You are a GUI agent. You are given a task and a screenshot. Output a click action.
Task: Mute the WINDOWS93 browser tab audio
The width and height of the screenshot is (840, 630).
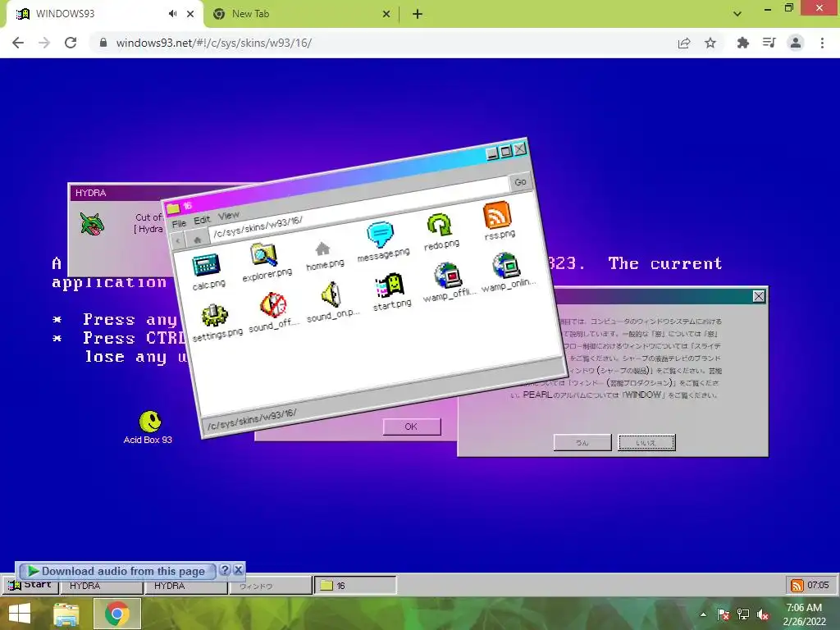[172, 14]
